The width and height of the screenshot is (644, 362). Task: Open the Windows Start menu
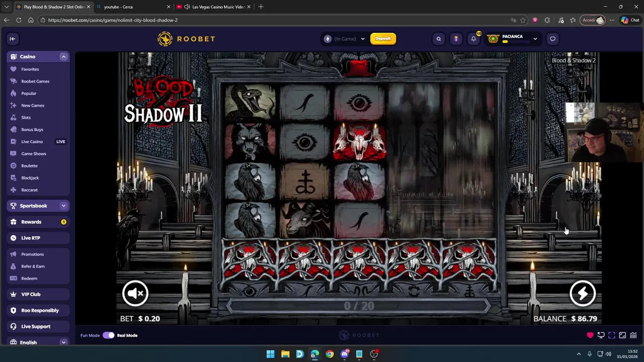pos(270,354)
